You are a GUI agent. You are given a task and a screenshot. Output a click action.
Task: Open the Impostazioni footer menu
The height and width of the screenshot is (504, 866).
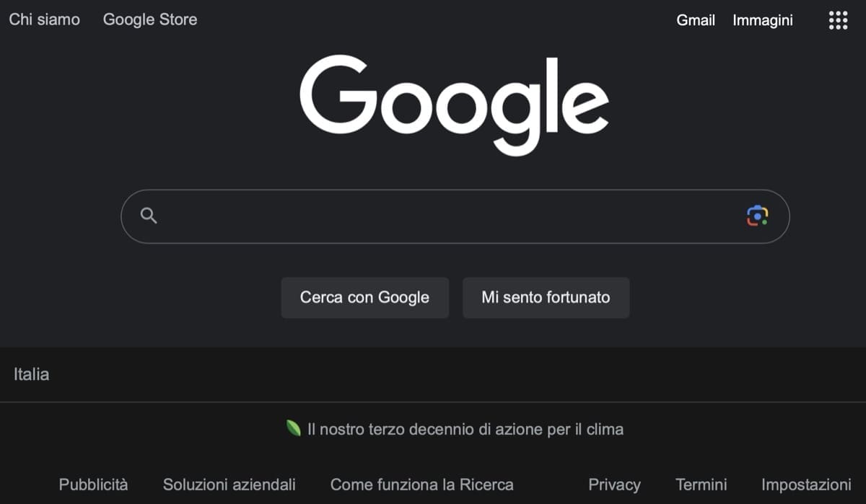click(x=806, y=485)
